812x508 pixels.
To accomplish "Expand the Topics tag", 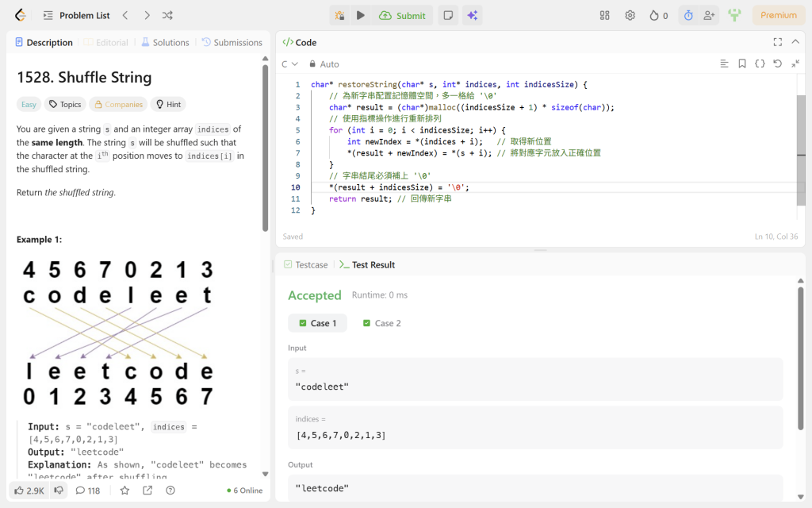I will click(x=65, y=104).
